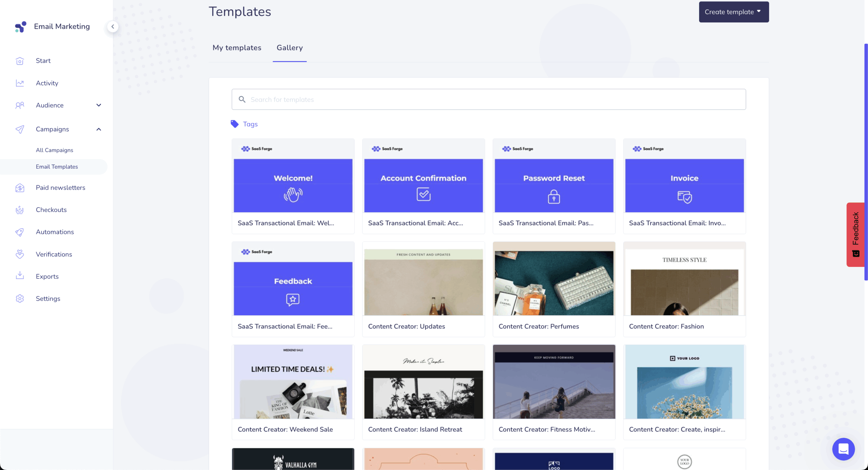Open the Settings page

pos(48,299)
